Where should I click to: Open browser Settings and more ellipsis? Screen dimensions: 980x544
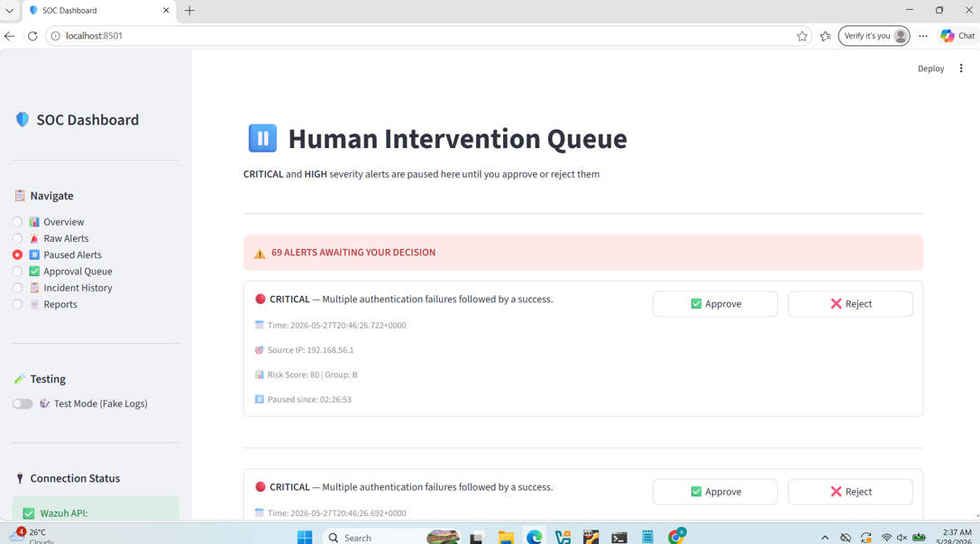point(923,36)
